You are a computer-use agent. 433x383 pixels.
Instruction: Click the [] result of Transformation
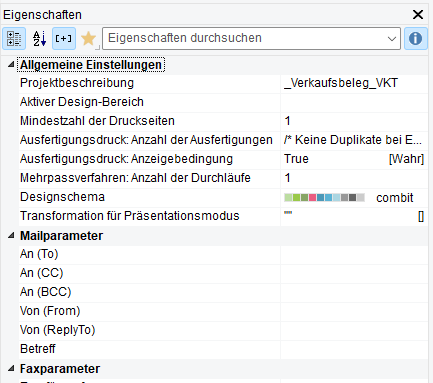click(421, 217)
